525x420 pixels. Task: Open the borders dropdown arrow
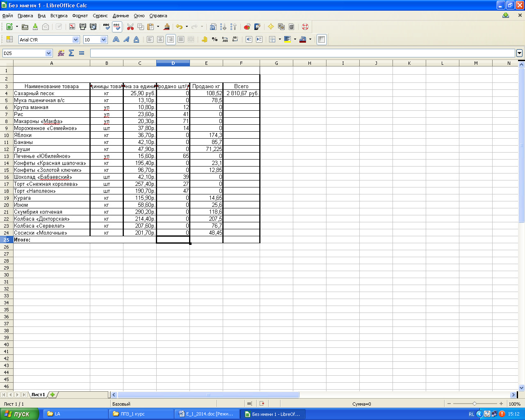coord(280,39)
